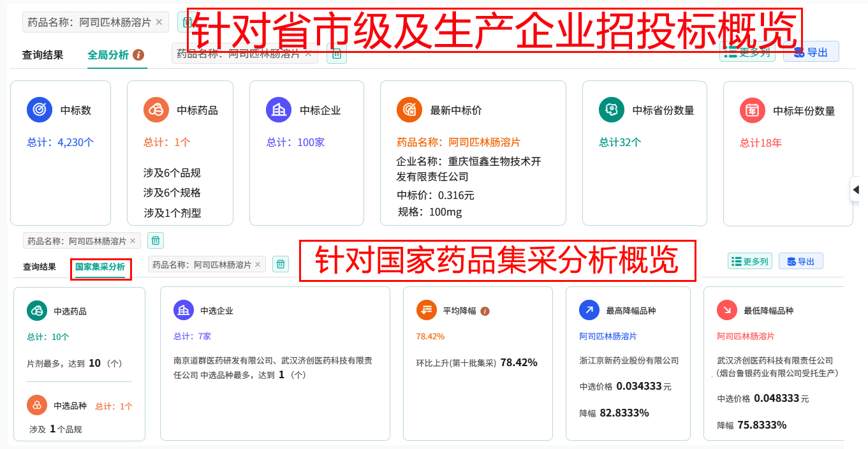Click the 中选企业 building icon
The width and height of the screenshot is (868, 449).
pos(184,311)
